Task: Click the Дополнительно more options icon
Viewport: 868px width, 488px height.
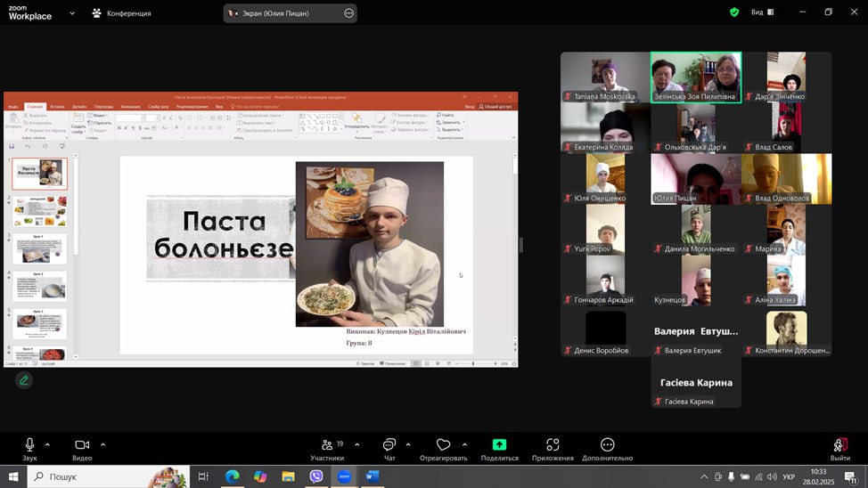Action: pyautogui.click(x=608, y=445)
